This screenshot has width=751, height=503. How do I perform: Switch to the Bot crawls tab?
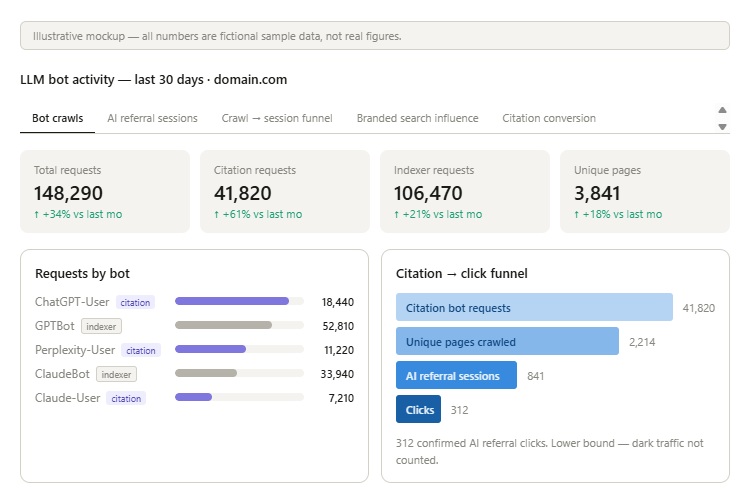tap(57, 118)
